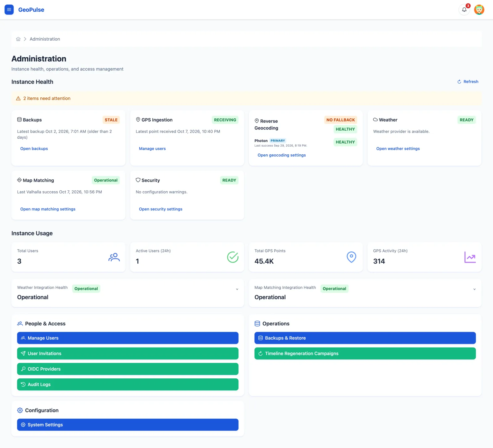Click the Map Matching diamond icon
The width and height of the screenshot is (493, 448).
tap(19, 180)
